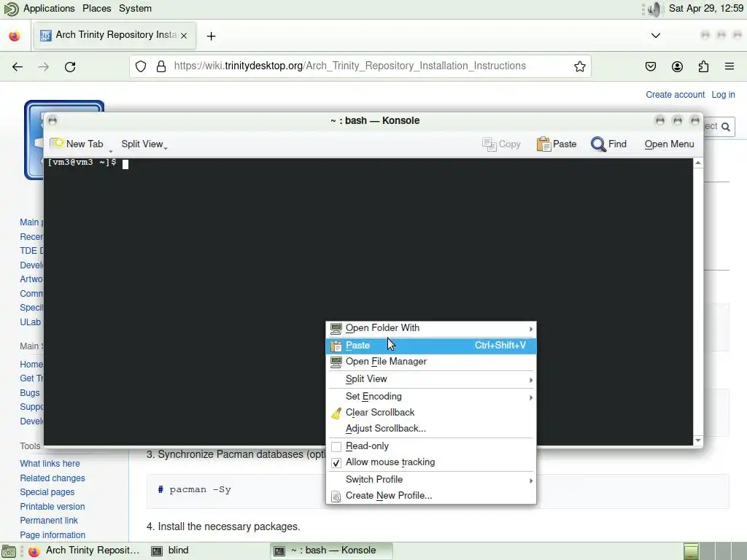Open the Permanent link sidebar link
The height and width of the screenshot is (560, 747).
coord(49,521)
